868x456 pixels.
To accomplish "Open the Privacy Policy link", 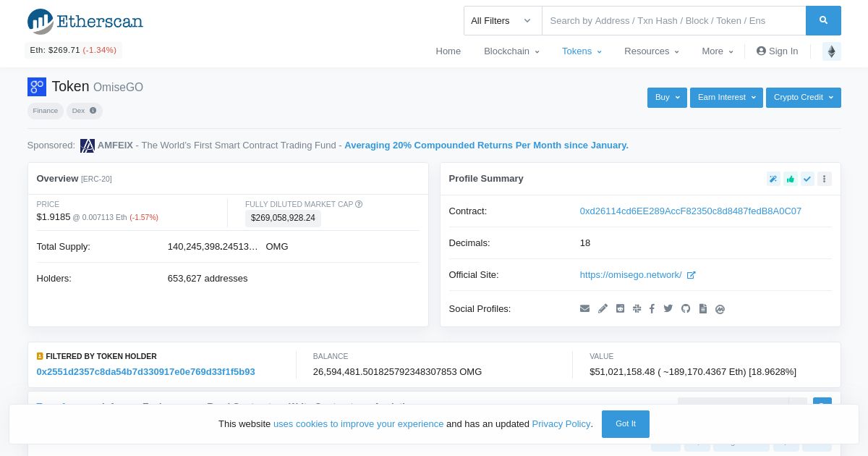I will coord(561,424).
